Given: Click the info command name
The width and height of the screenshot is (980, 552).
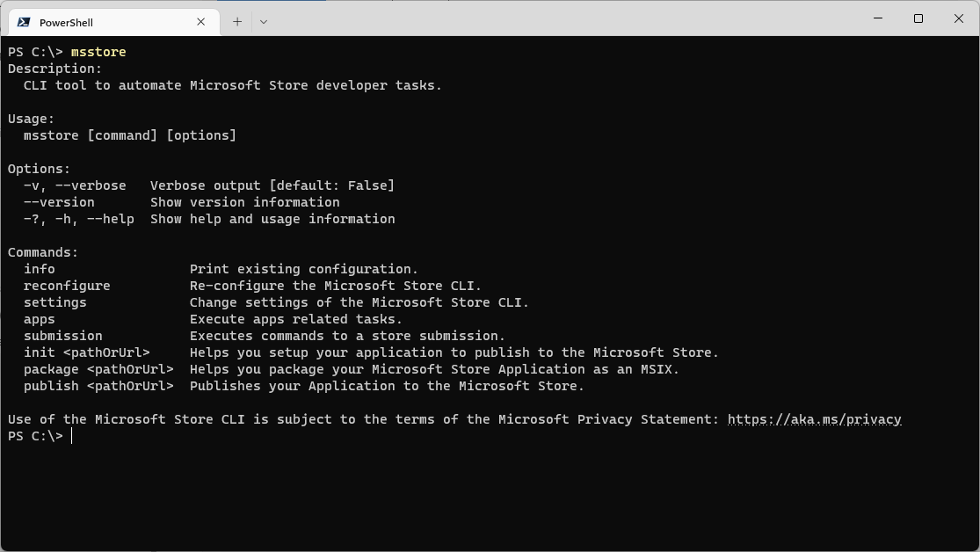Looking at the screenshot, I should (40, 269).
